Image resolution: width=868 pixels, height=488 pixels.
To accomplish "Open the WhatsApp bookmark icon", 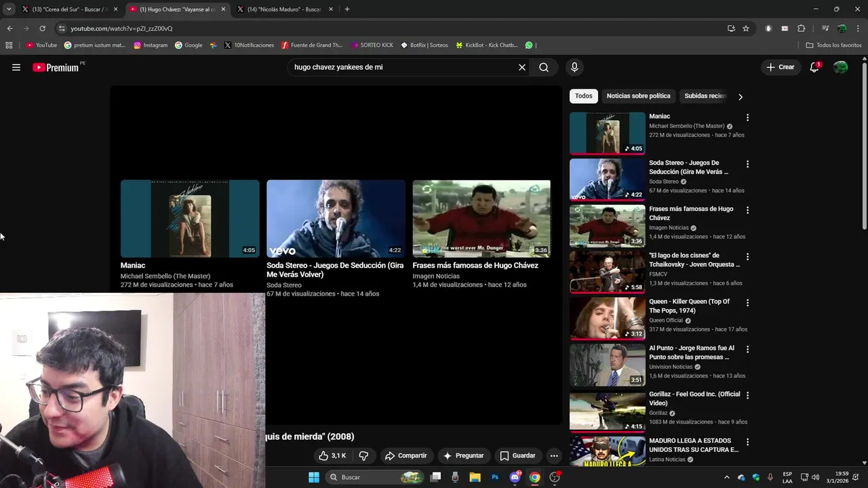I will (x=529, y=45).
